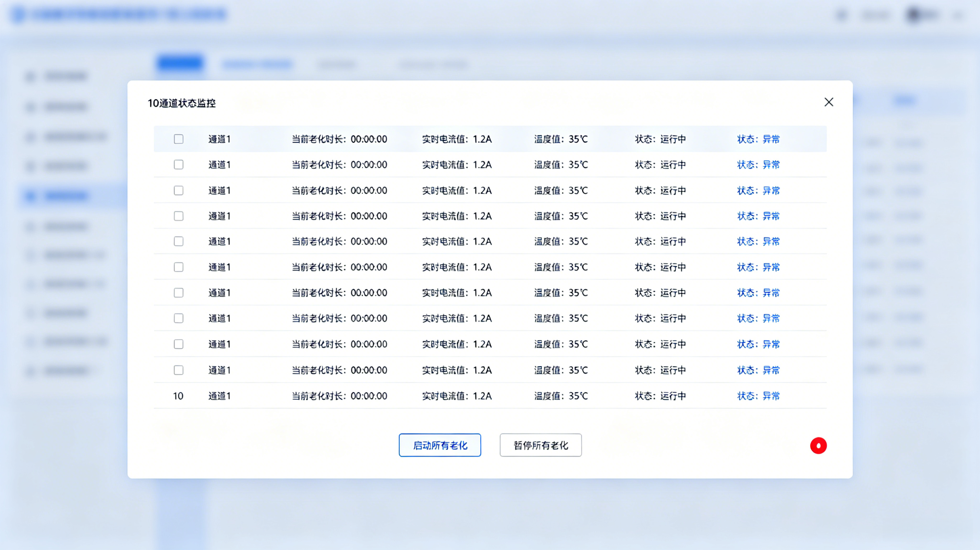Open 状态: 异常 link in row numbered 10

coord(758,396)
